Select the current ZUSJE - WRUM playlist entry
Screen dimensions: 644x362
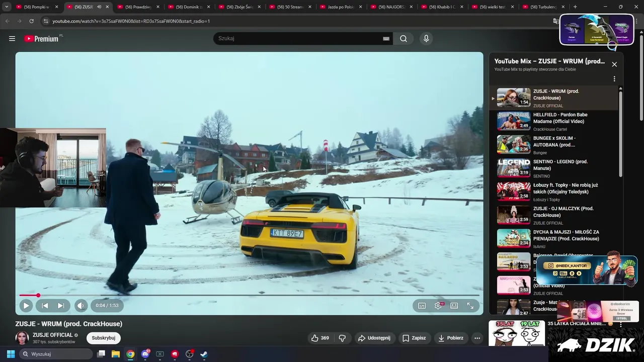[553, 98]
